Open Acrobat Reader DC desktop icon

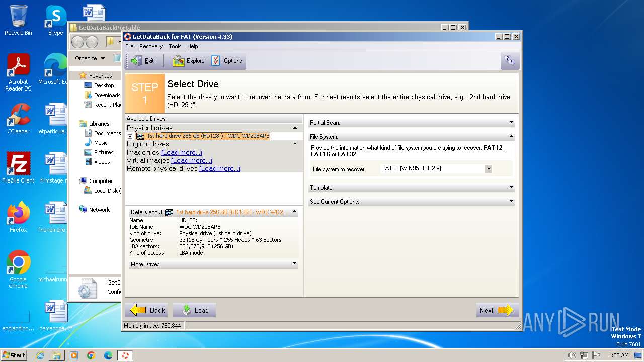[18, 72]
